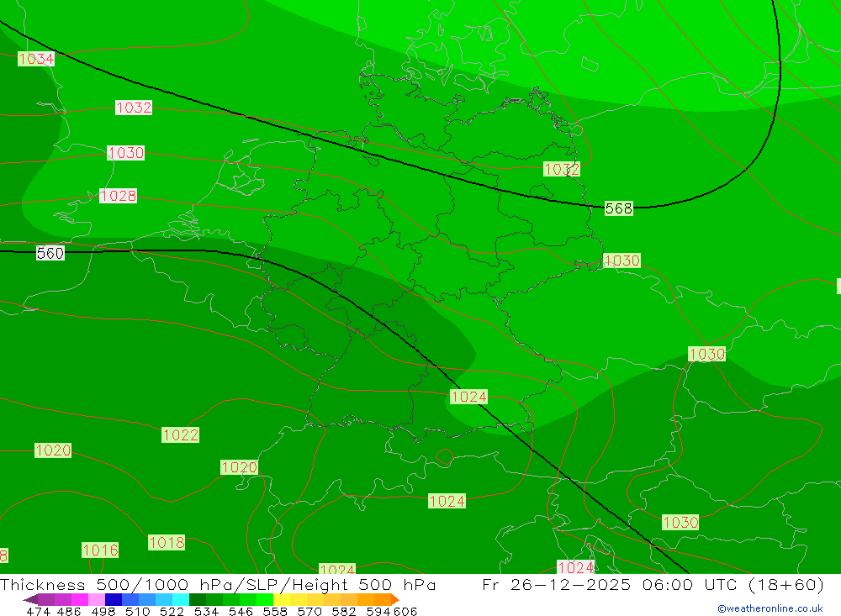The height and width of the screenshot is (616, 841).
Task: Click the chart title 'Thickness 500/1000 hPa/SLP/Height 500 hPa'
Action: tap(218, 584)
